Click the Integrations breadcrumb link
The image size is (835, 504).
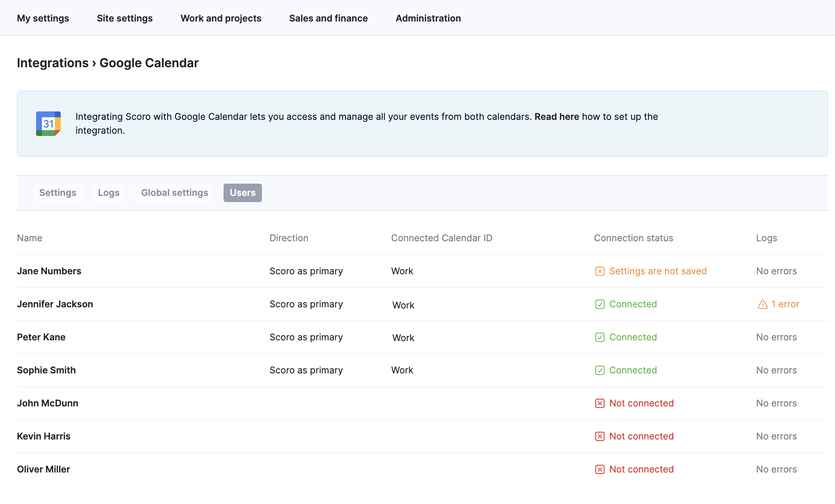pyautogui.click(x=53, y=63)
